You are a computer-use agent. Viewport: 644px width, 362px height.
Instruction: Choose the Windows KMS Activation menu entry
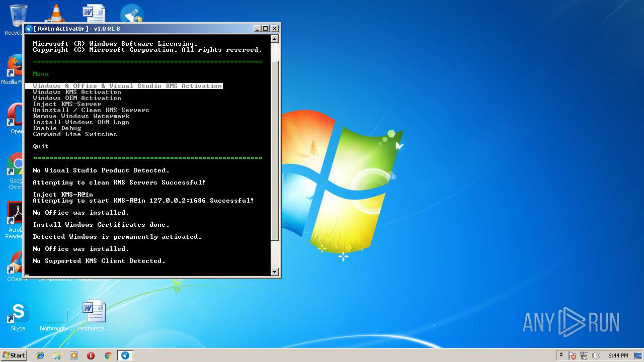pos(77,92)
